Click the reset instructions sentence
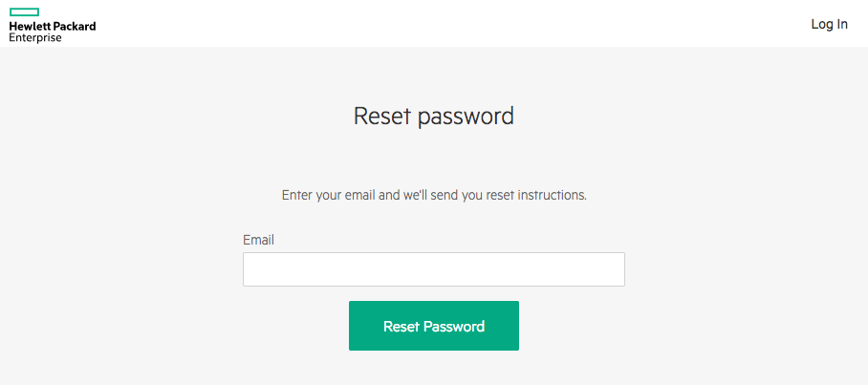Screen dimensions: 868x385 (433, 195)
